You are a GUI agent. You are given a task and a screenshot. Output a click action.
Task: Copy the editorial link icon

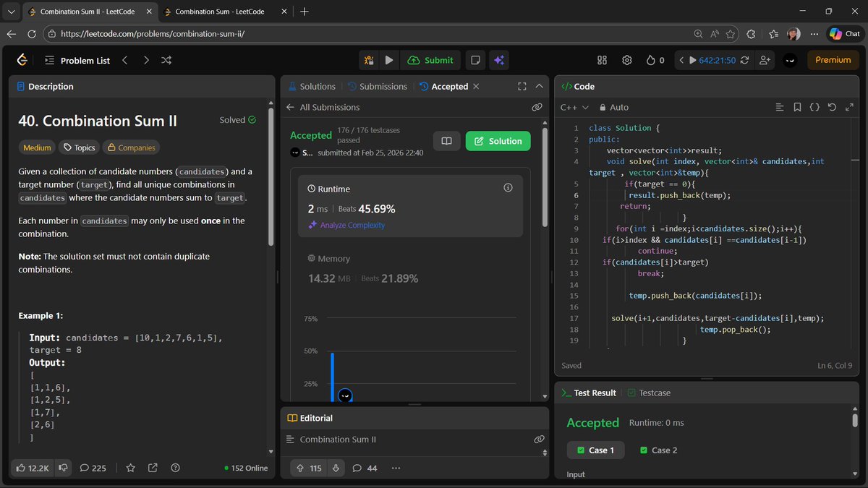tap(539, 439)
